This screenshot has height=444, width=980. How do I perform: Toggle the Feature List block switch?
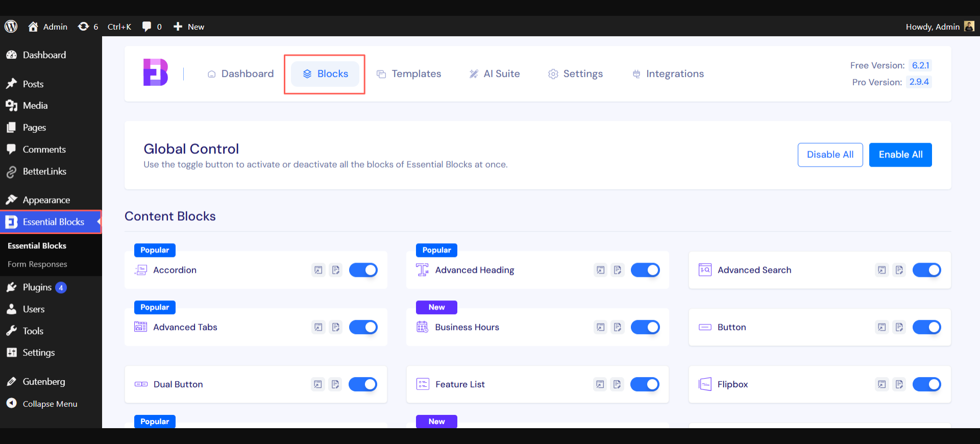(645, 384)
